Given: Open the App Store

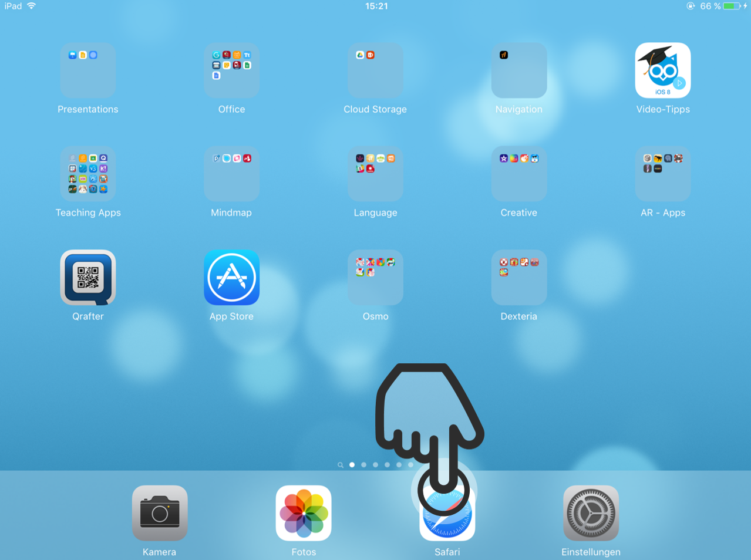Looking at the screenshot, I should [x=231, y=278].
